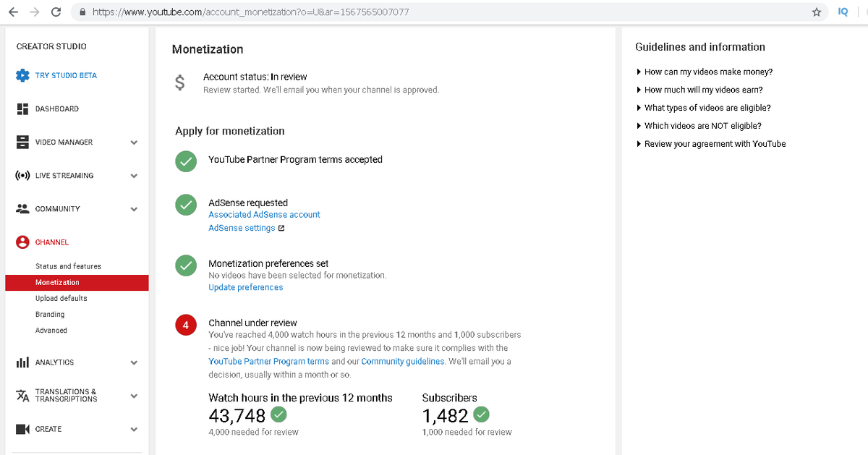Screen dimensions: 868x455
Task: Click the 1,482 subscribers value
Action: click(x=446, y=416)
